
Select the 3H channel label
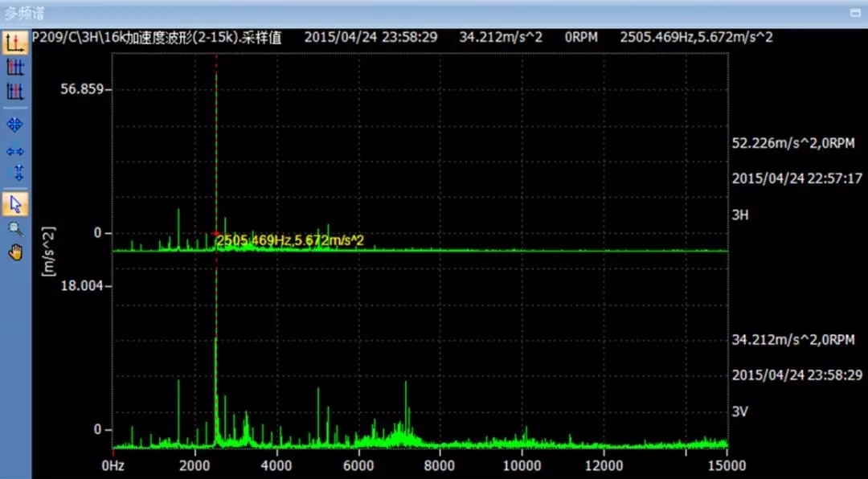point(740,215)
